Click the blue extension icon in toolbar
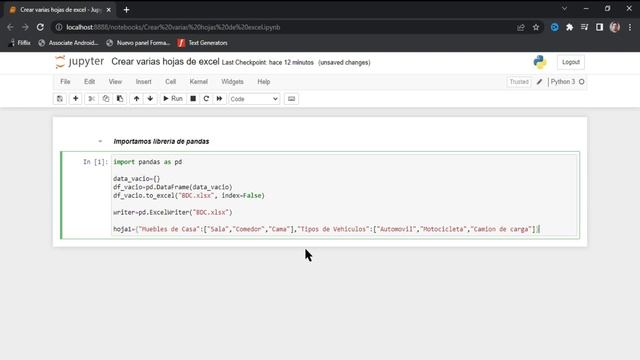Viewport: 640px width, 360px height. pyautogui.click(x=554, y=27)
